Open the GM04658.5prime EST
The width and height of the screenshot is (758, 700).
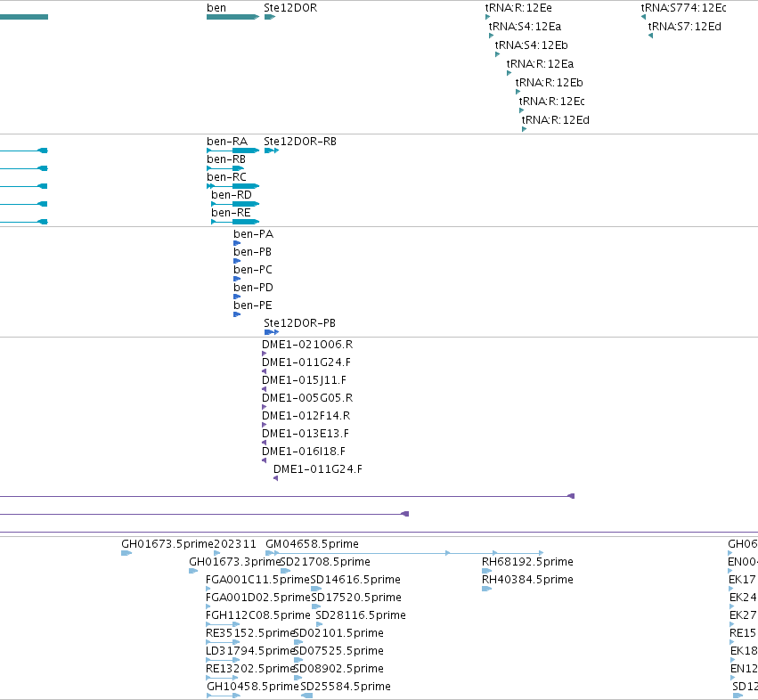313,544
